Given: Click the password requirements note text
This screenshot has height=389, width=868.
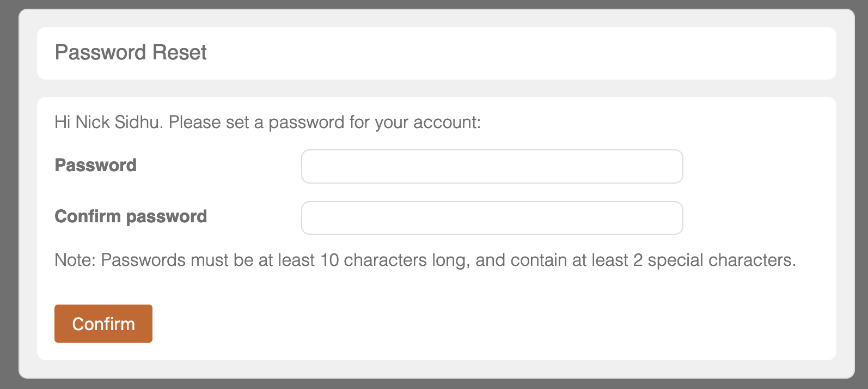Looking at the screenshot, I should coord(425,260).
